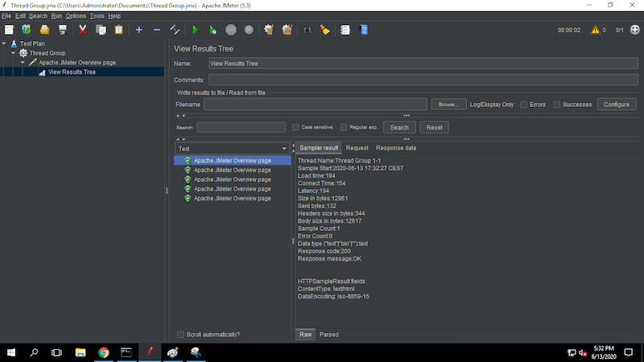Toggle element enabled state in toolbar
The width and height of the screenshot is (644, 362).
click(x=175, y=30)
